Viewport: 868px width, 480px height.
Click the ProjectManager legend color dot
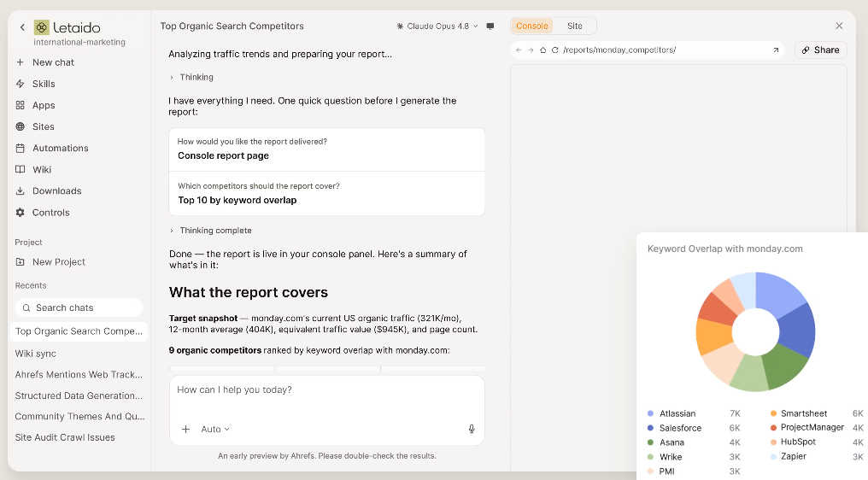773,427
